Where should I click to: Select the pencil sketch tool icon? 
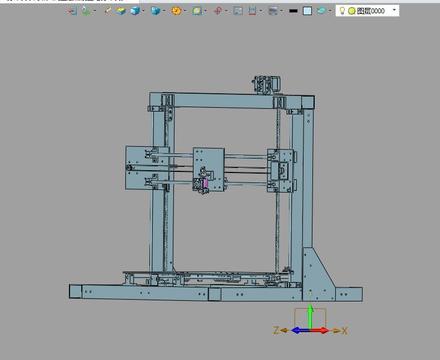pyautogui.click(x=107, y=11)
